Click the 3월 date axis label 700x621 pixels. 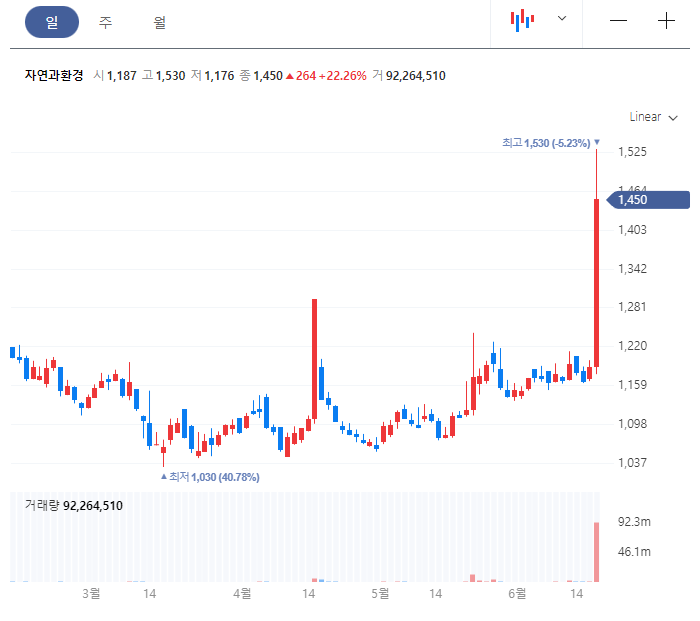[x=91, y=594]
